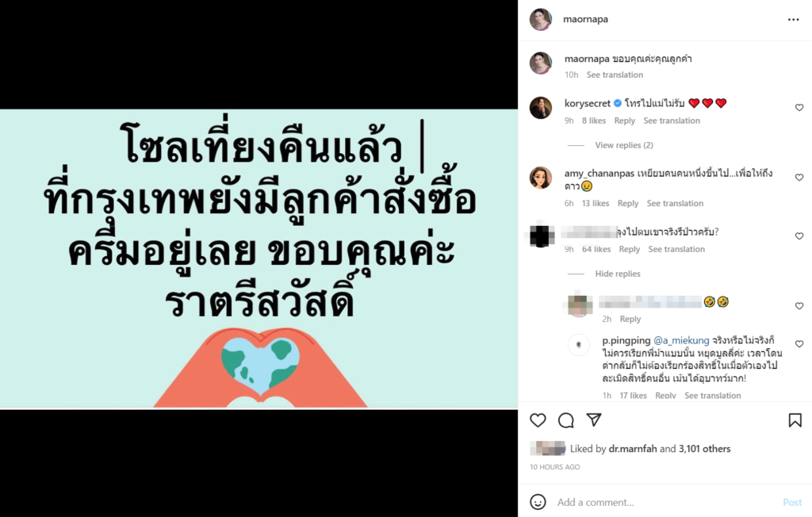This screenshot has height=517, width=812.
Task: Like the post with heart icon
Action: click(538, 420)
